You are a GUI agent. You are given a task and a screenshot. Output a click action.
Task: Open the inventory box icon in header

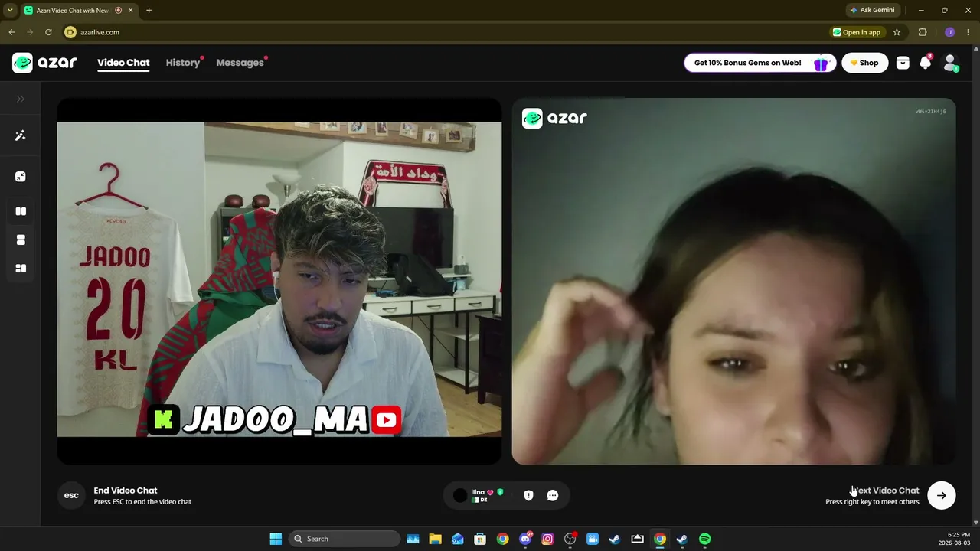click(x=903, y=63)
